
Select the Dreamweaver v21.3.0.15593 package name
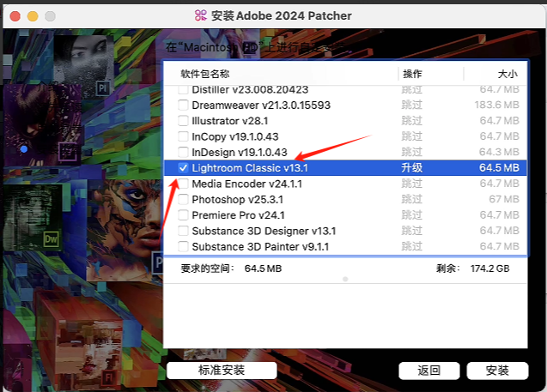pyautogui.click(x=261, y=106)
